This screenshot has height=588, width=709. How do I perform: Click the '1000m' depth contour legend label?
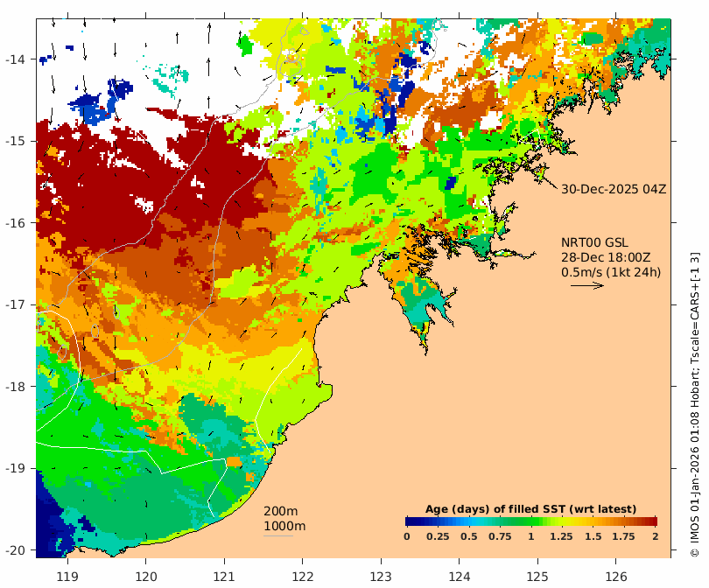pyautogui.click(x=284, y=526)
